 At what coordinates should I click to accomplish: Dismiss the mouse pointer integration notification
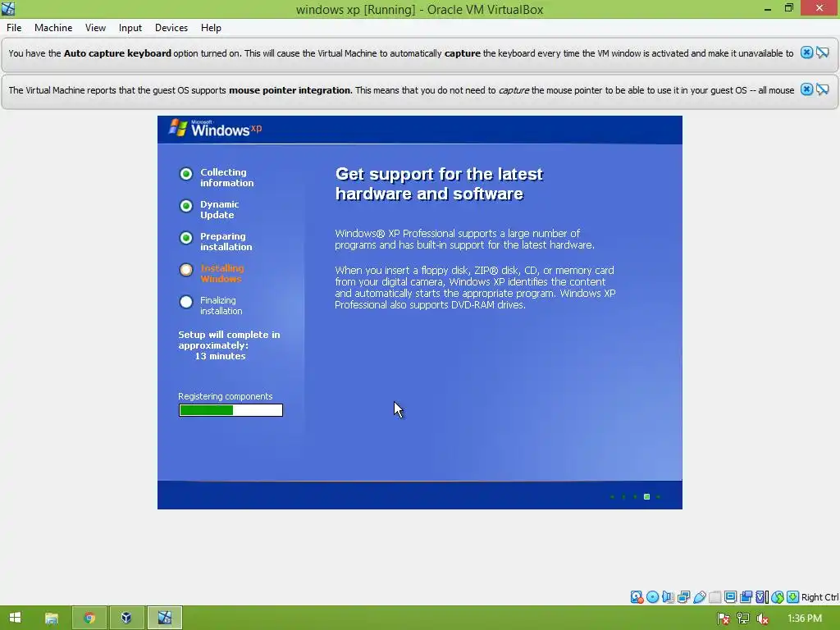806,89
